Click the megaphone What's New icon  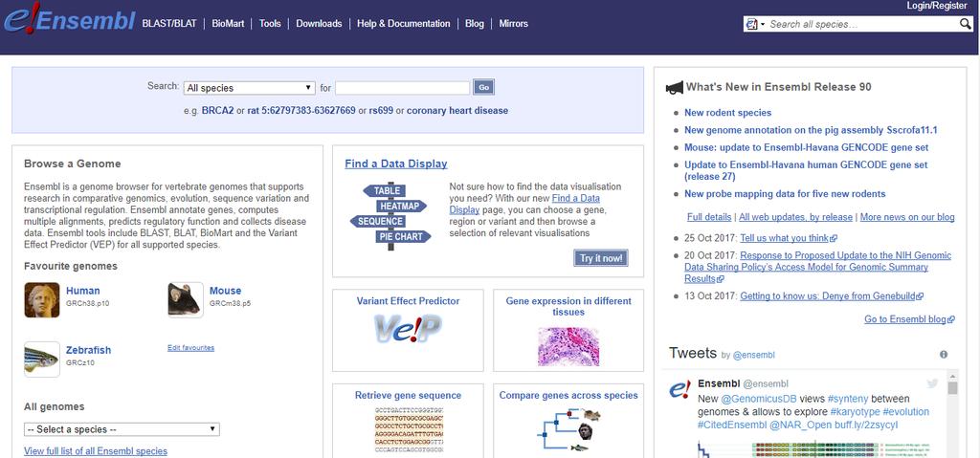click(675, 88)
